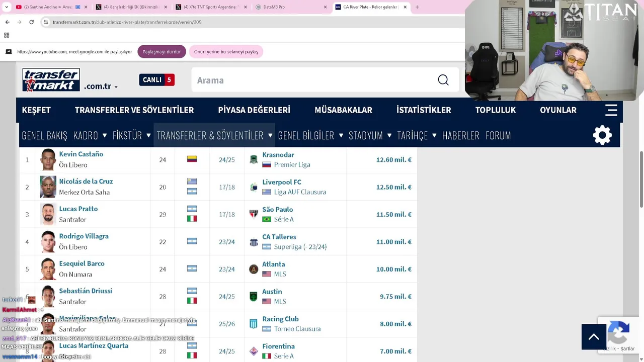Open İSTATİSTİKLER menu

click(424, 110)
